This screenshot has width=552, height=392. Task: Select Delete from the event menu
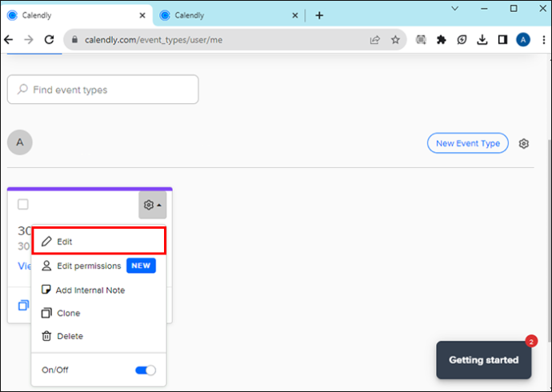(x=98, y=336)
